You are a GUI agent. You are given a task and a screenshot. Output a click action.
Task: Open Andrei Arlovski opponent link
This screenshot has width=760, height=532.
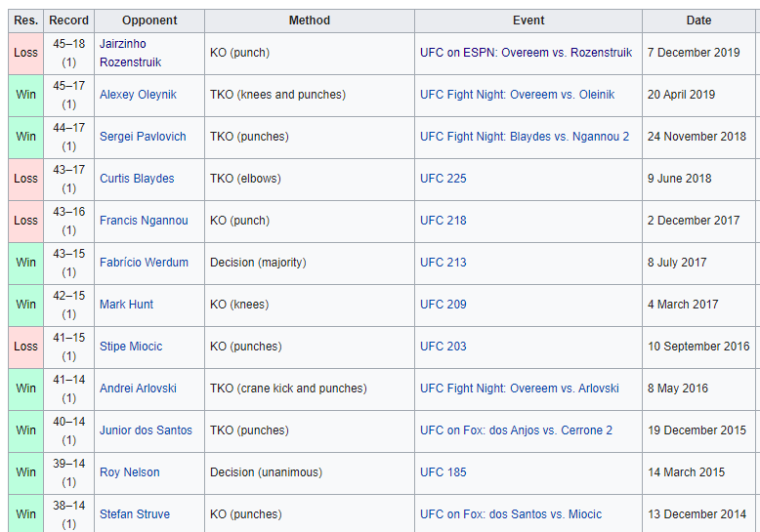[138, 389]
